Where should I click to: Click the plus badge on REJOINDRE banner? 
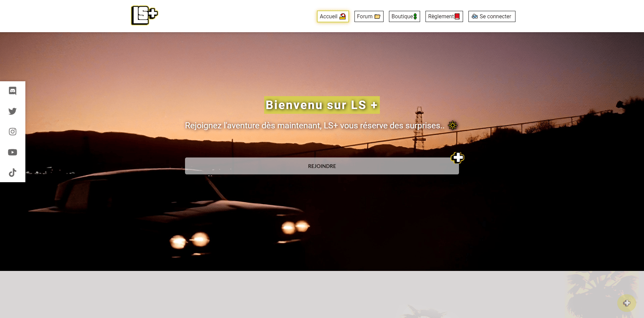click(458, 158)
